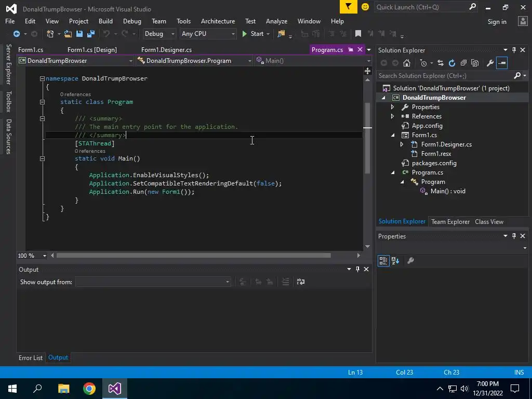Click the Bookmark toolbar icon

point(358,34)
